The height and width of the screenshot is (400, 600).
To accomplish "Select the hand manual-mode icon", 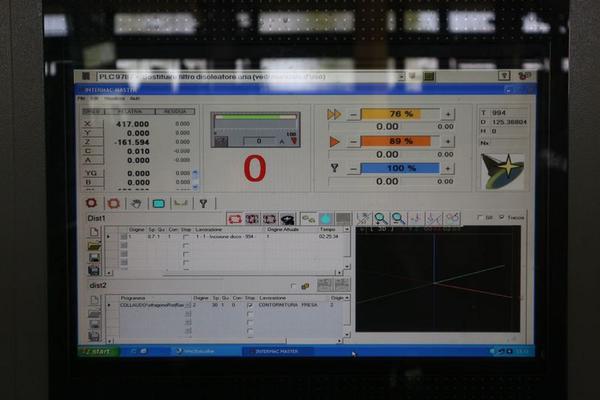I will pos(136,203).
